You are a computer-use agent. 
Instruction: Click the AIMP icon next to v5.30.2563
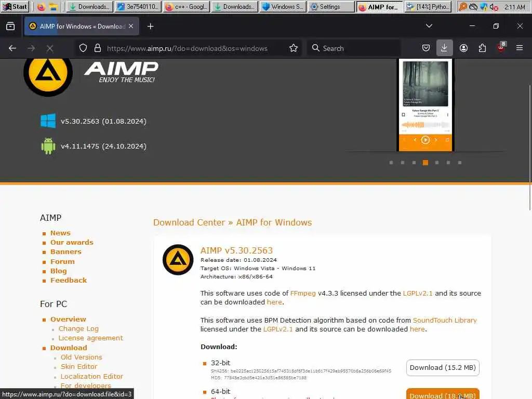178,260
